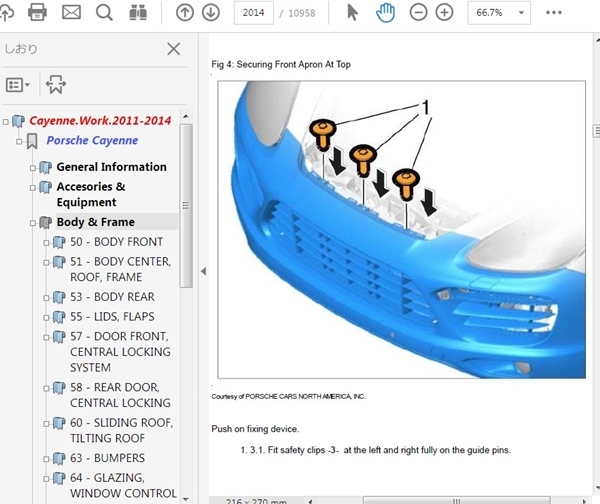Expand the General Information bookmark node

click(33, 167)
